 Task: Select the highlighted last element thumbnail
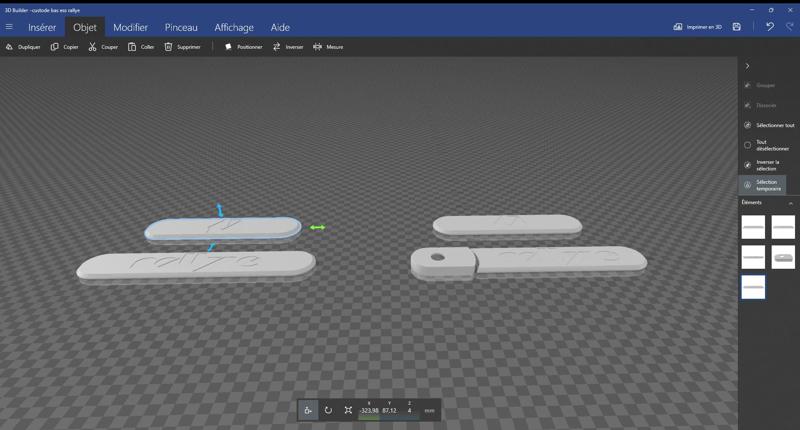[x=753, y=287]
